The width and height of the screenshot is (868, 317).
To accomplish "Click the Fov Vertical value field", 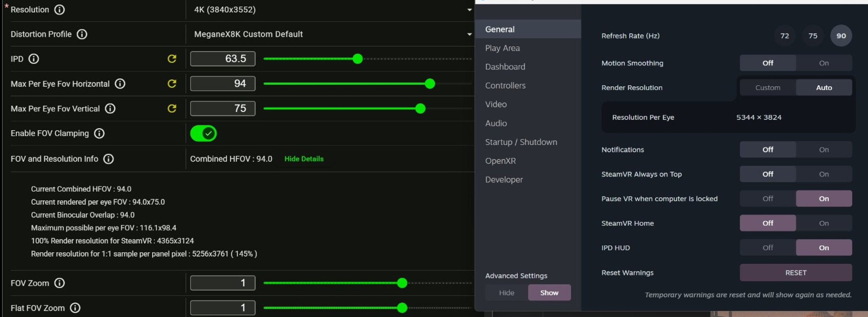I will tap(223, 109).
